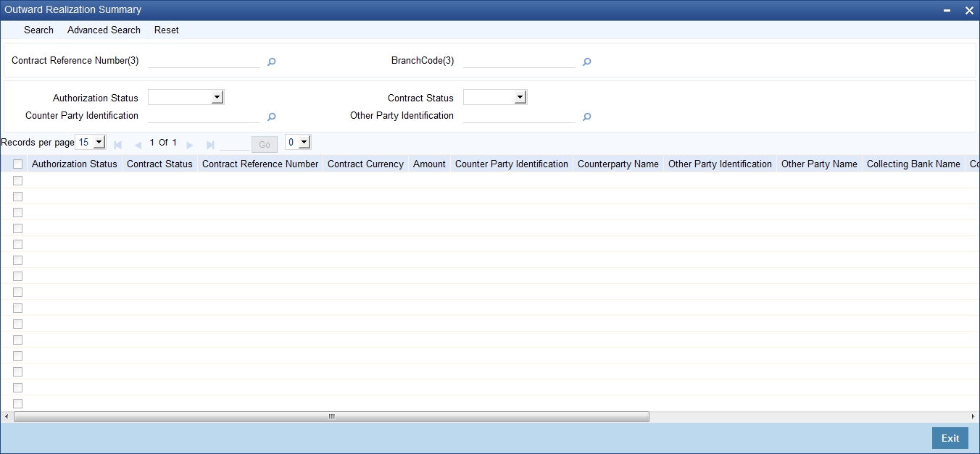Viewport: 980px width, 454px height.
Task: Minimize the Outward Realization Summary window
Action: pos(947,10)
